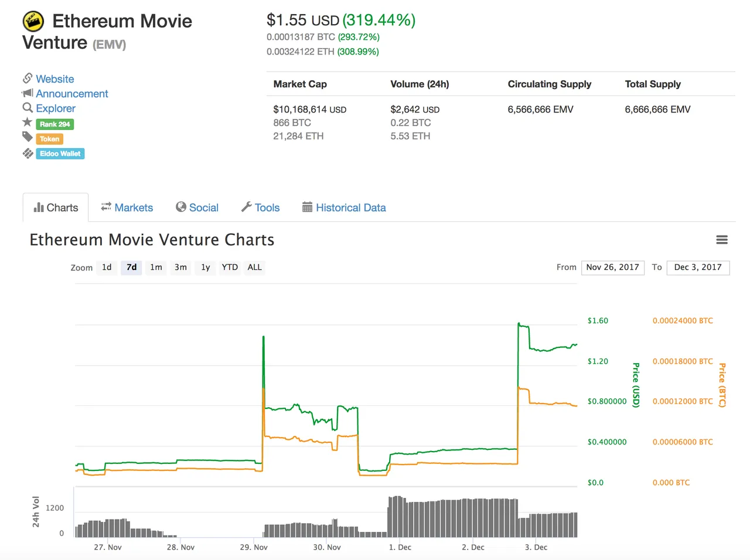Click the To date field Dec 3, 2017
The height and width of the screenshot is (560, 750).
[x=698, y=268]
